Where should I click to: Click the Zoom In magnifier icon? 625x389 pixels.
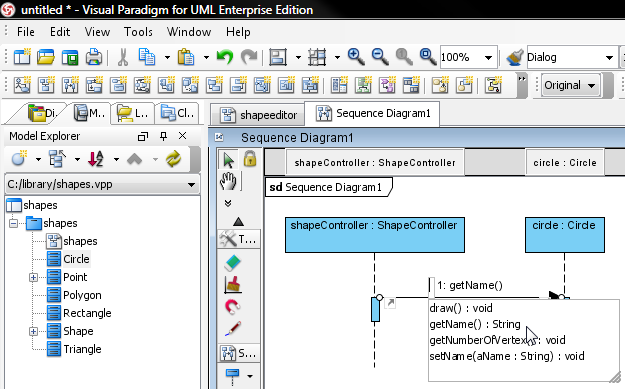pyautogui.click(x=356, y=57)
